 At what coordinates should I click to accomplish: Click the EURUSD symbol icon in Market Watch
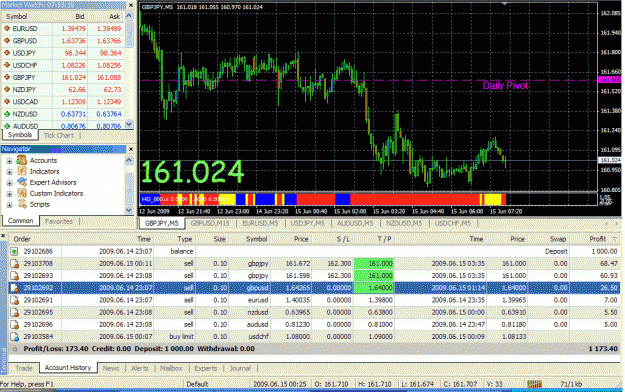click(7, 29)
